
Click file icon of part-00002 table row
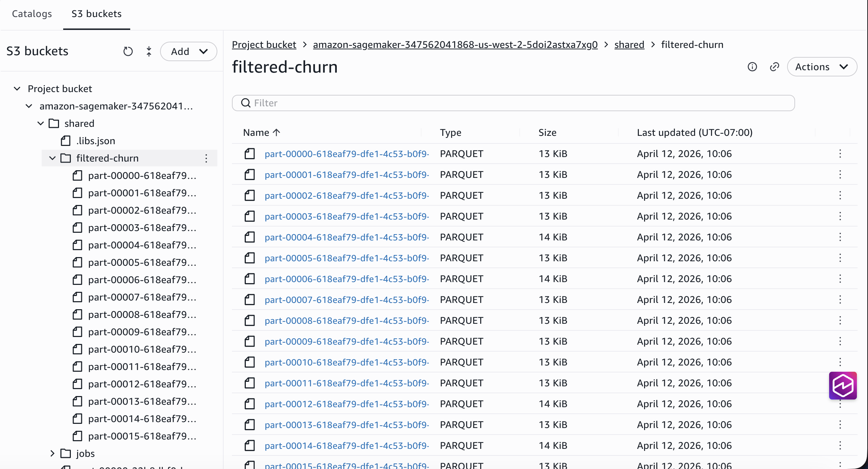click(x=250, y=195)
